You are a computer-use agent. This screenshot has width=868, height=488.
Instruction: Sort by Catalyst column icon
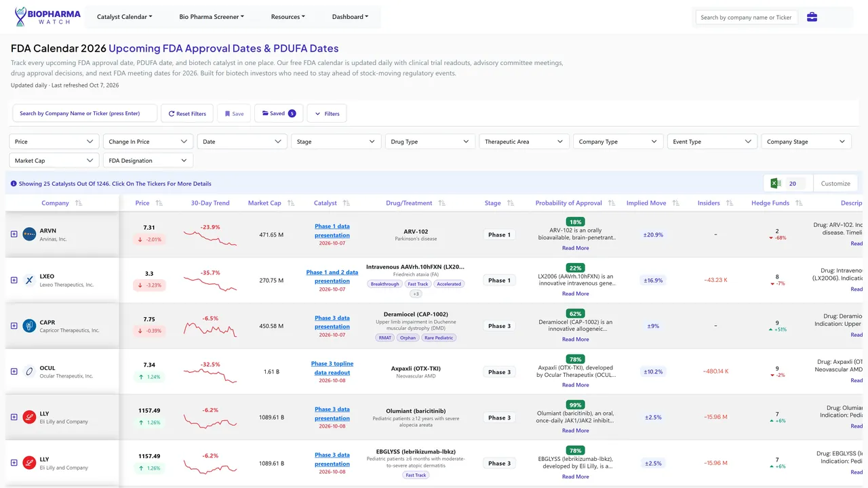coord(347,203)
